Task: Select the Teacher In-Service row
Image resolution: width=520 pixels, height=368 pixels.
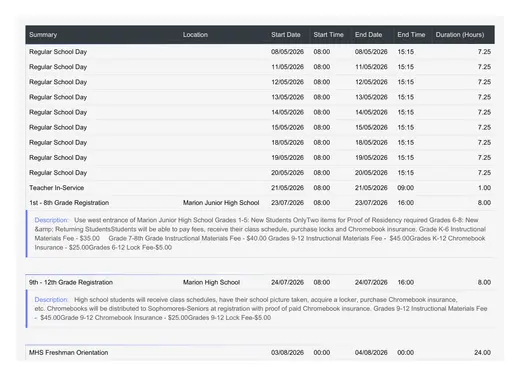Action: point(260,188)
